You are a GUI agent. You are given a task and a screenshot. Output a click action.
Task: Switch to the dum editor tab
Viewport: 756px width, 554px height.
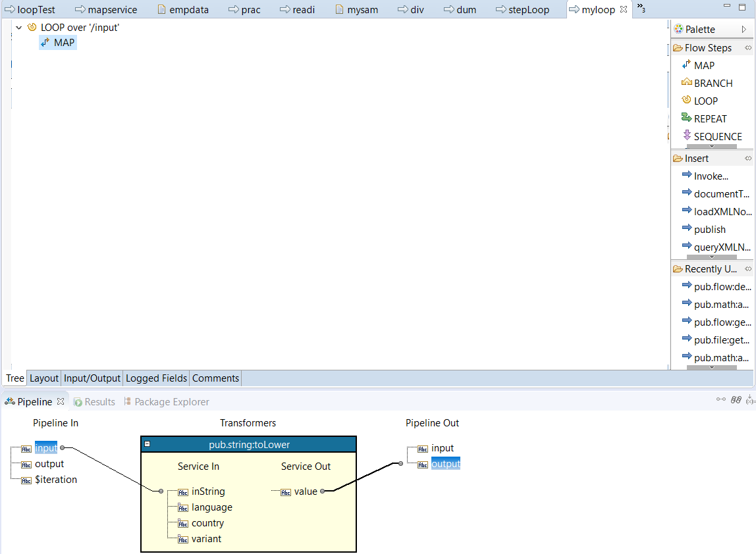click(460, 10)
